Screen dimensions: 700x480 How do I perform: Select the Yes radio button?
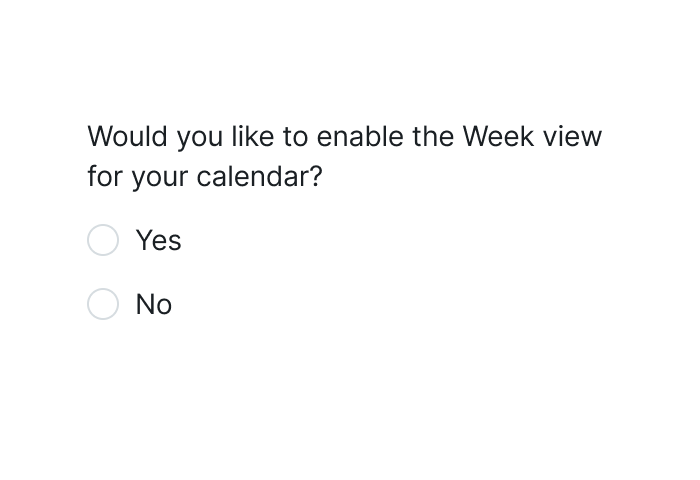point(103,240)
